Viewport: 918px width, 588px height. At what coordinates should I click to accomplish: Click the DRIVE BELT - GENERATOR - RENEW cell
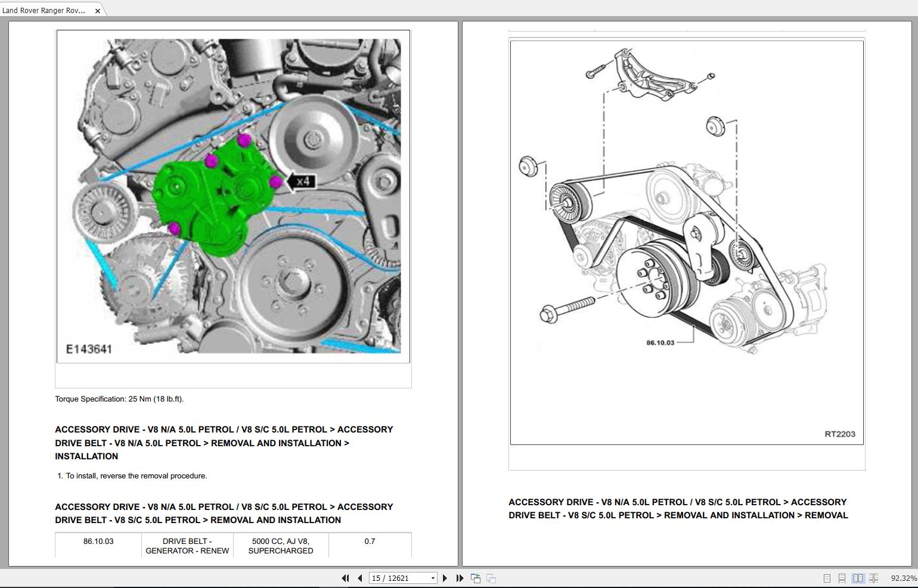(187, 546)
